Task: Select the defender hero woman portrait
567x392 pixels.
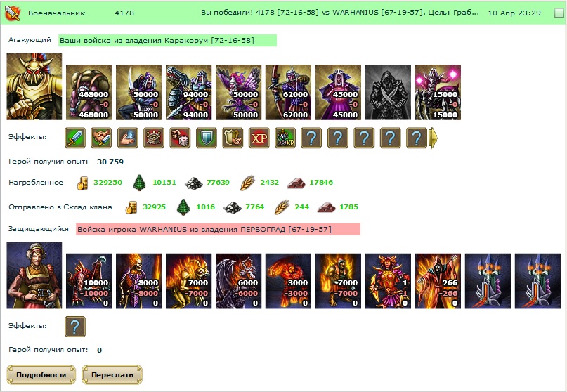Action: (x=34, y=275)
